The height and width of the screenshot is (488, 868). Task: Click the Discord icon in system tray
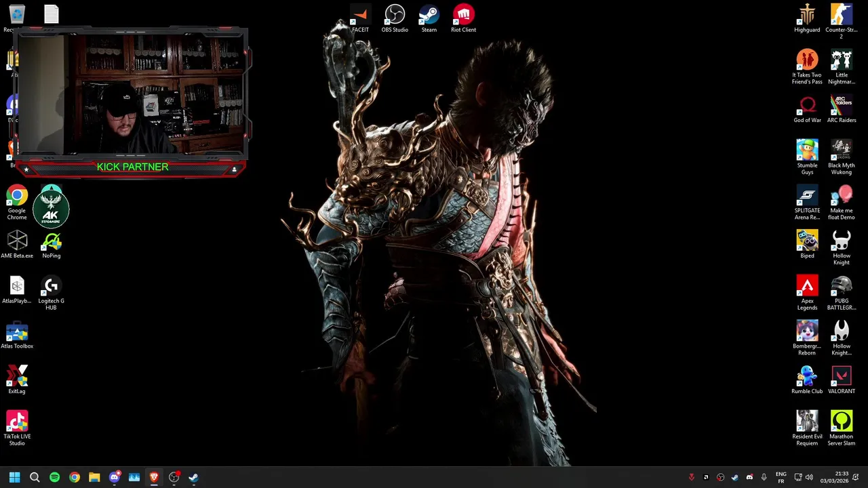coord(749,477)
